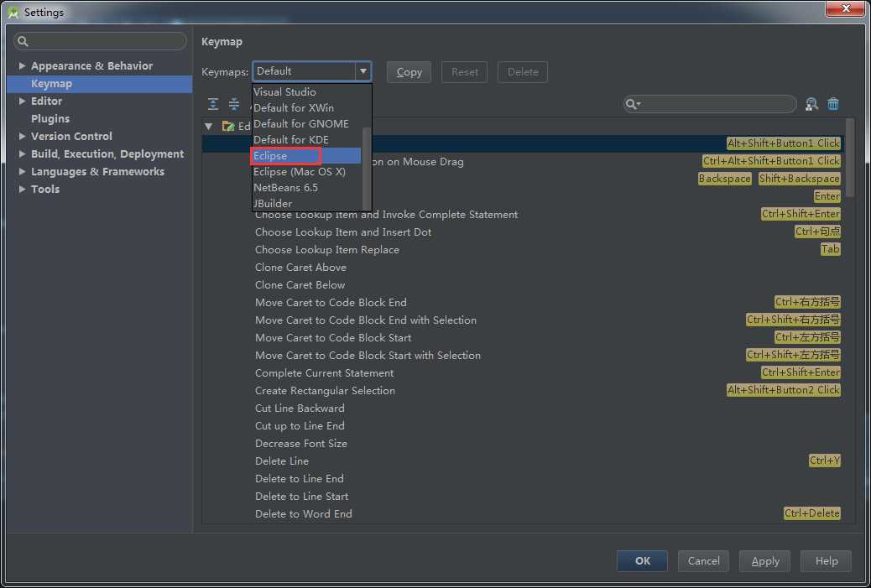
Task: Select Choose Lookup Item and Invoke Complete Statement
Action: click(x=386, y=215)
